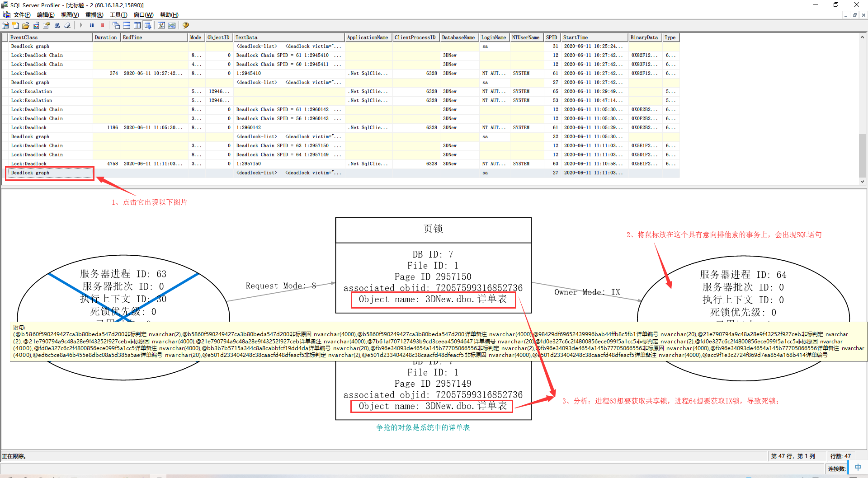The image size is (868, 478).
Task: Click the Mode column header
Action: click(x=196, y=37)
